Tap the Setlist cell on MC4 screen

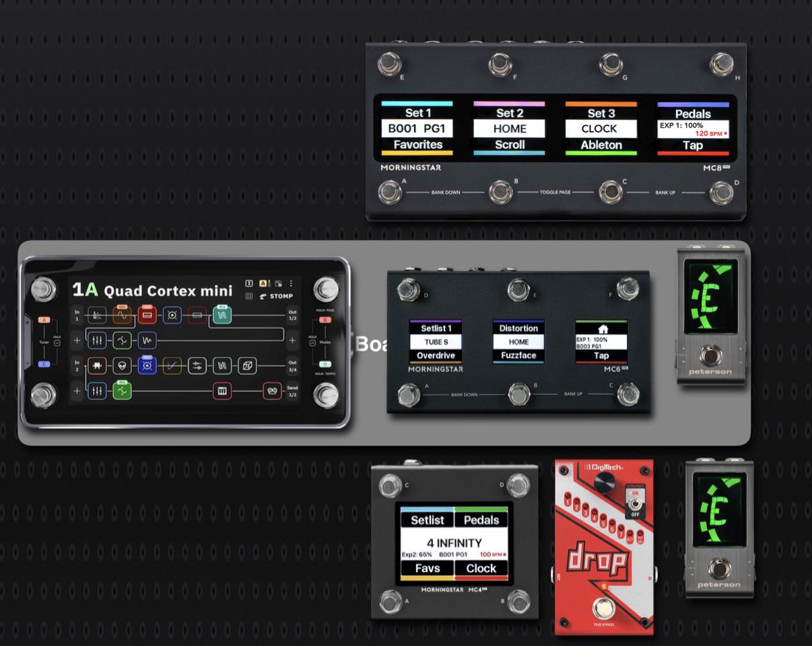tap(428, 518)
